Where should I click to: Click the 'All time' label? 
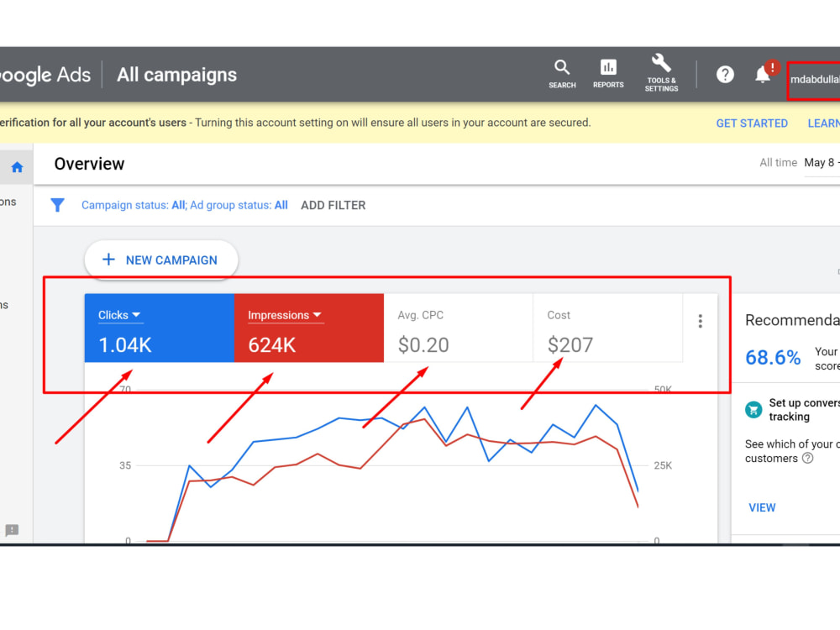778,163
